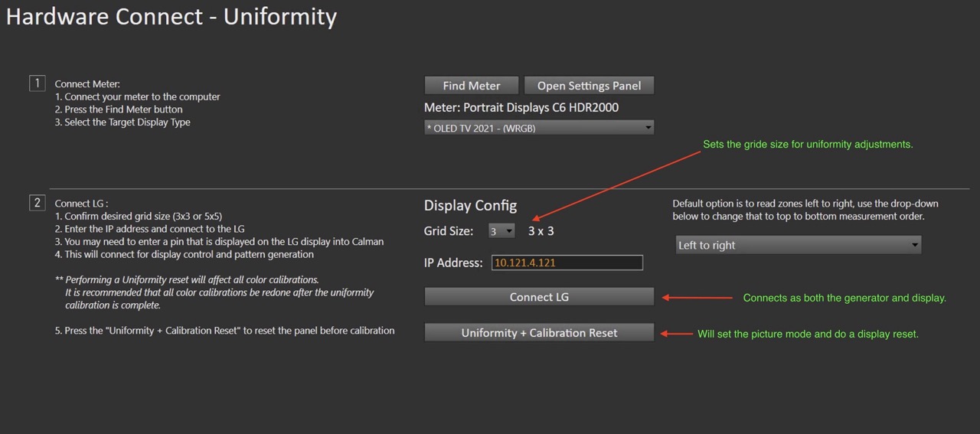Click 'connect for display control and pattern generation' line
The image size is (980, 434).
pos(184,254)
